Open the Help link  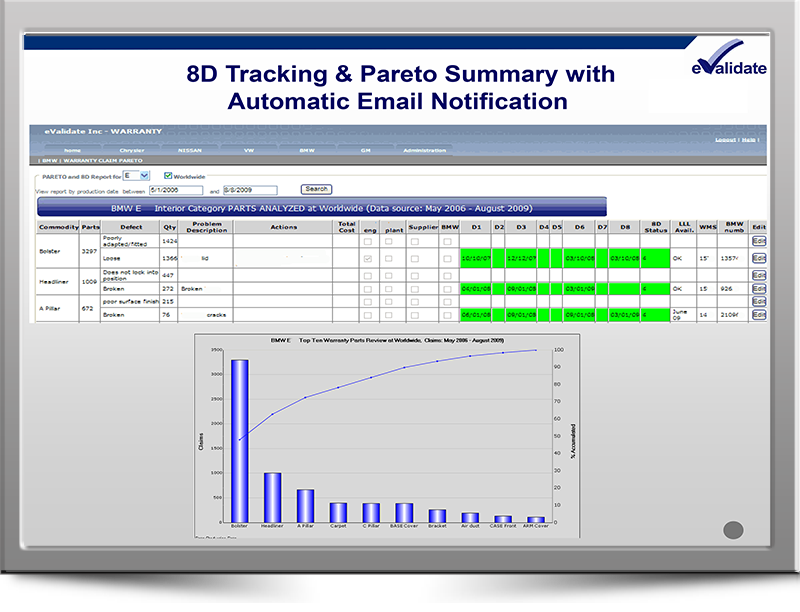(748, 140)
